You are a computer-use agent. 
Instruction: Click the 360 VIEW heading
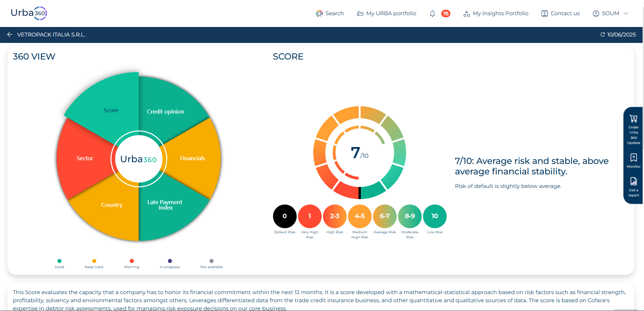[x=34, y=56]
